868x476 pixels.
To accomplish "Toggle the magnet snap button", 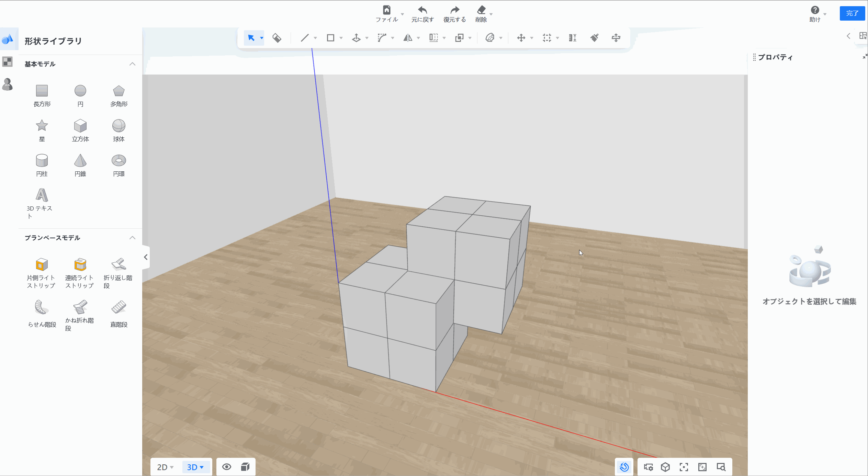I will 624,467.
